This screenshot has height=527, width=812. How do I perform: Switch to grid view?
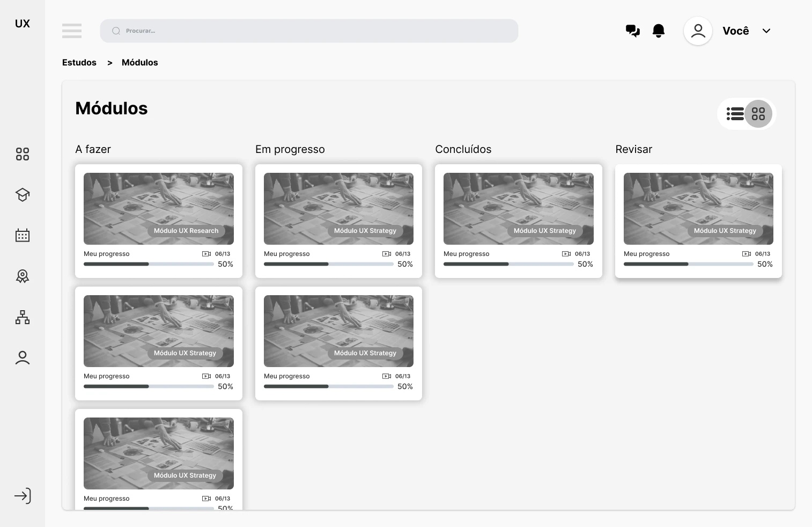[x=758, y=114]
